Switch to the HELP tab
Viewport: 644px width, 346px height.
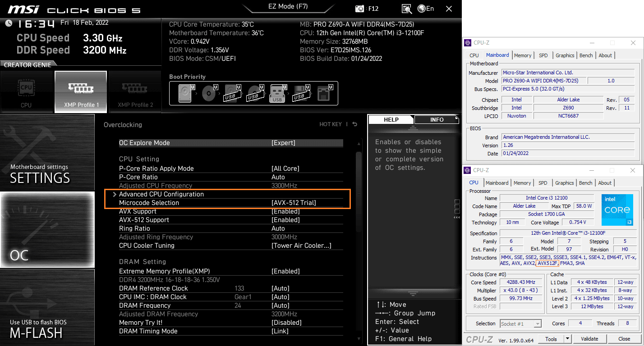(x=391, y=119)
